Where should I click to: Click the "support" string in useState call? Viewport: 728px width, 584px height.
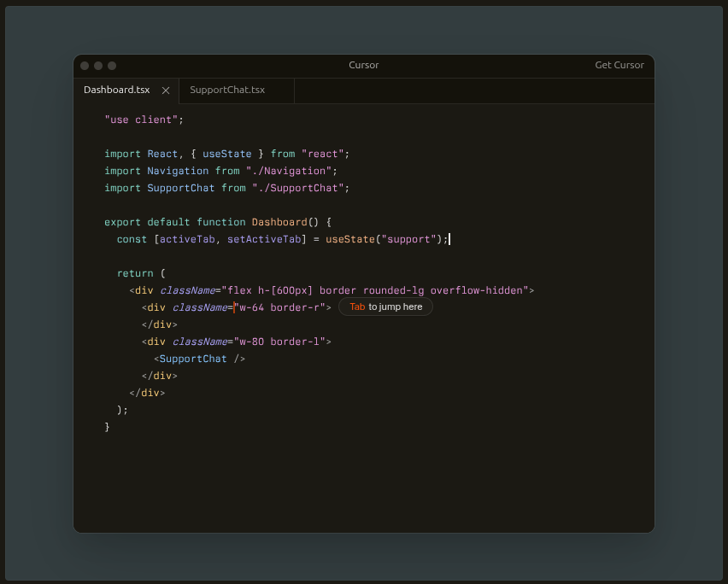click(x=408, y=239)
